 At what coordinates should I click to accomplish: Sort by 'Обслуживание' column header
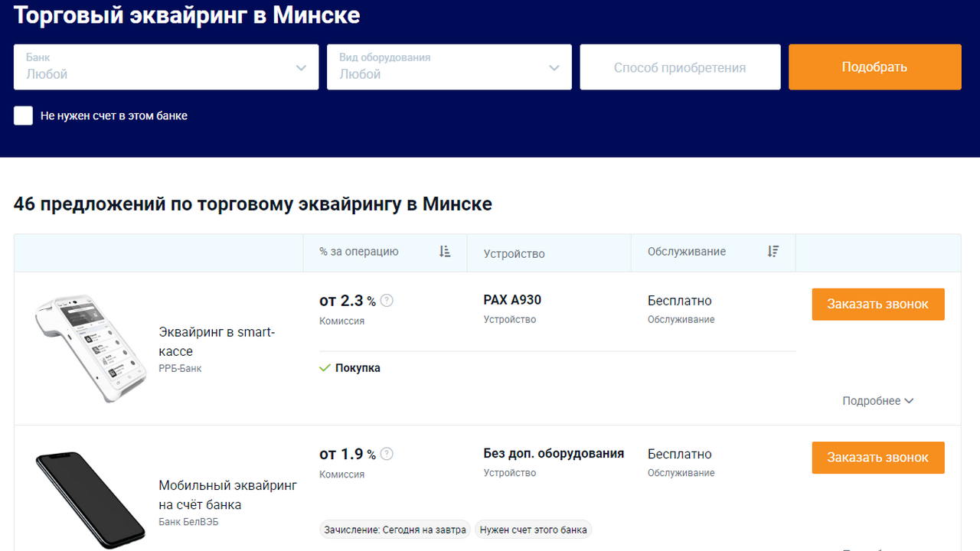(687, 252)
